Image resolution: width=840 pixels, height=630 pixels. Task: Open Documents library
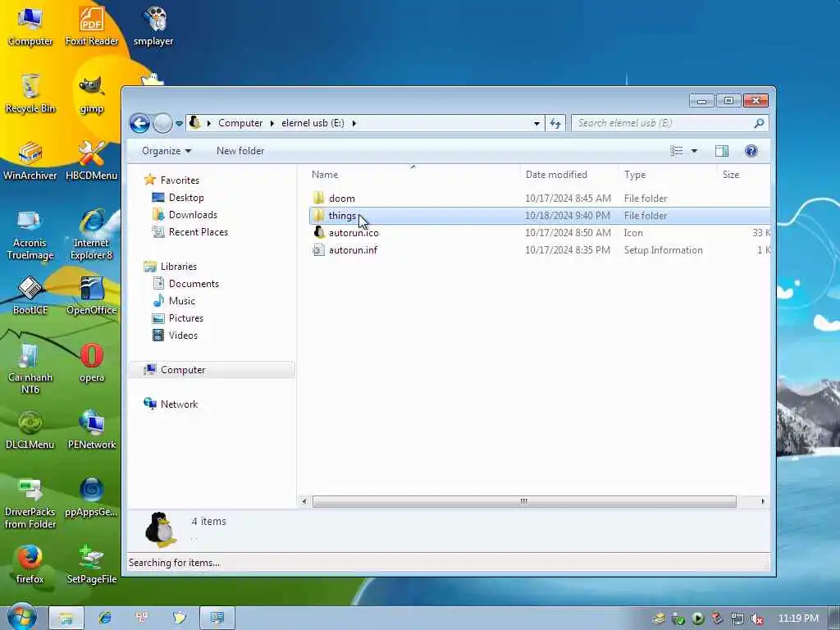pos(194,283)
